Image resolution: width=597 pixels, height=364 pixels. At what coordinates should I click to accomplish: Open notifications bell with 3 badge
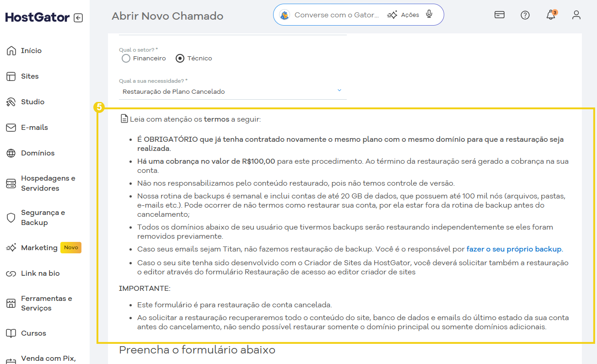(x=551, y=15)
